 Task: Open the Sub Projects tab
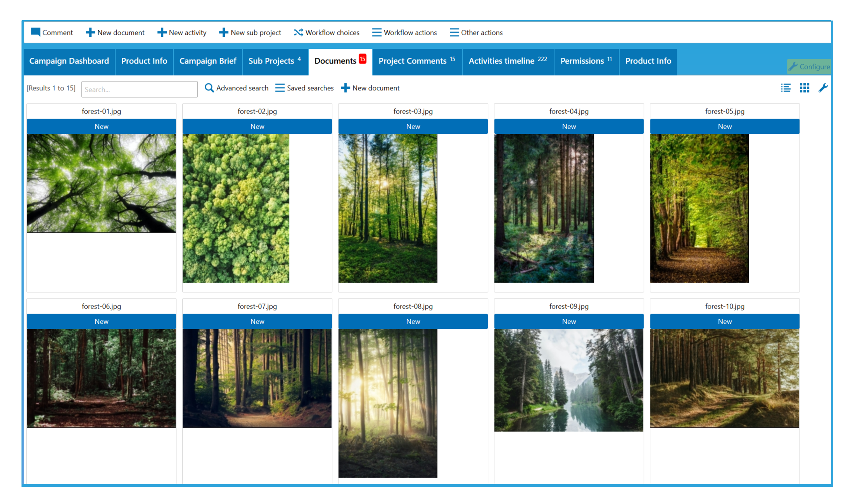(275, 61)
